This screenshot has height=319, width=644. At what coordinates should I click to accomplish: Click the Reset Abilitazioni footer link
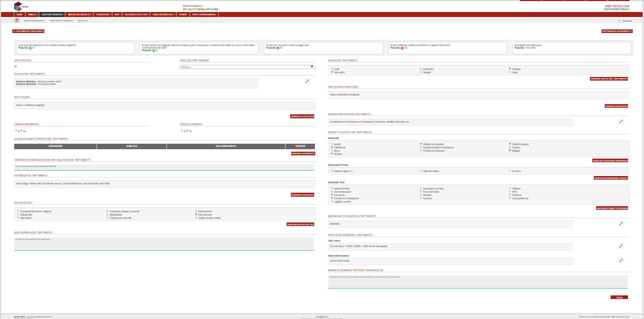coord(614,317)
